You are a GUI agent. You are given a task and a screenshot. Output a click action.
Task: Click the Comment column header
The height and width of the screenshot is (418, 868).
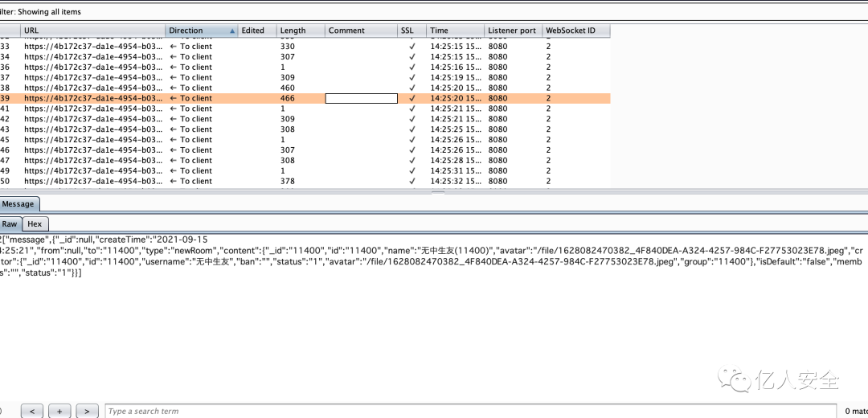[361, 31]
